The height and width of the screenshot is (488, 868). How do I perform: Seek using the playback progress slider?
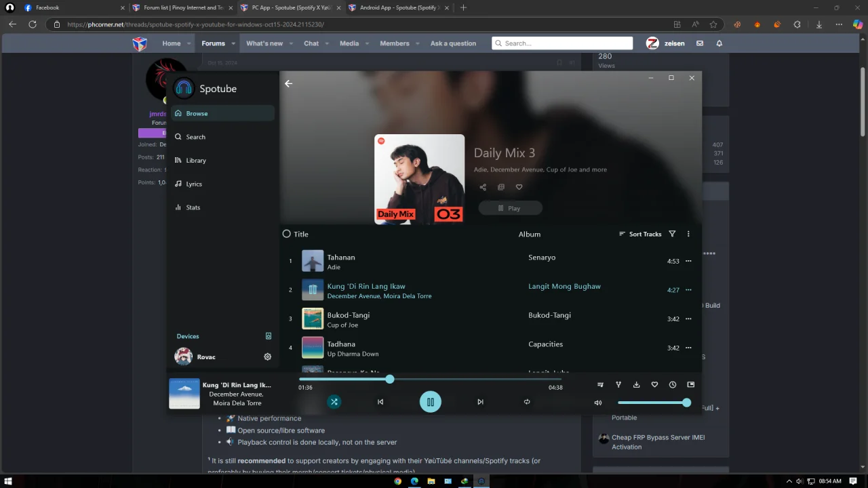point(430,379)
